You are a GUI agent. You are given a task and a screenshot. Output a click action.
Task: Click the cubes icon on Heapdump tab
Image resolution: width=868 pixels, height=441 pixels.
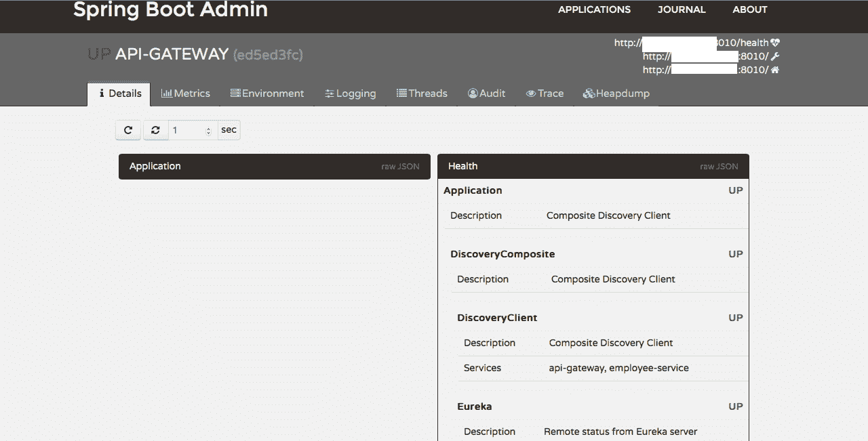click(x=589, y=93)
